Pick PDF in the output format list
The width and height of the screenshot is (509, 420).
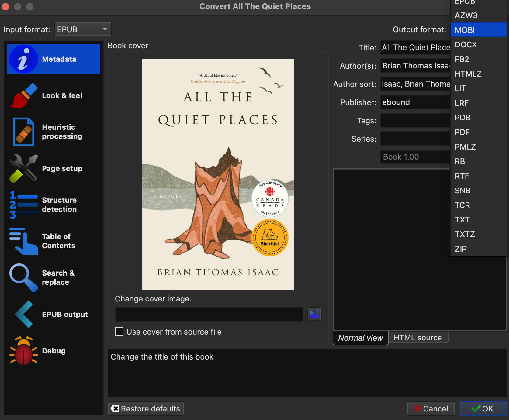coord(478,132)
